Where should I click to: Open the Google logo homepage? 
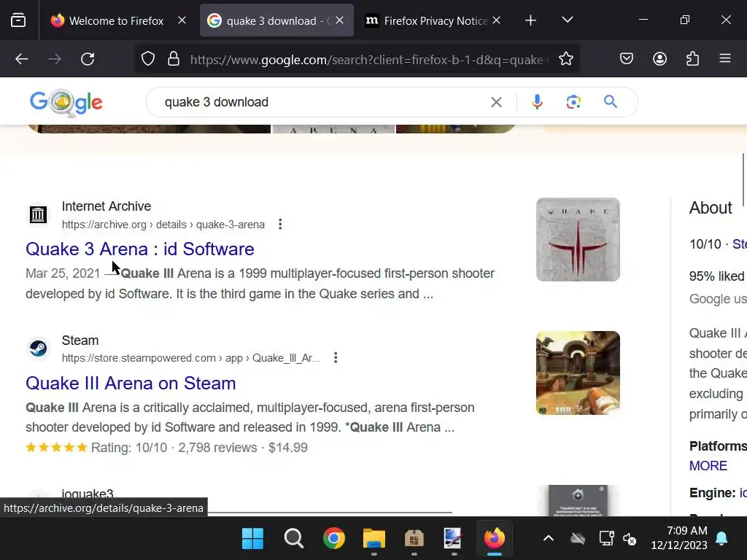[66, 102]
